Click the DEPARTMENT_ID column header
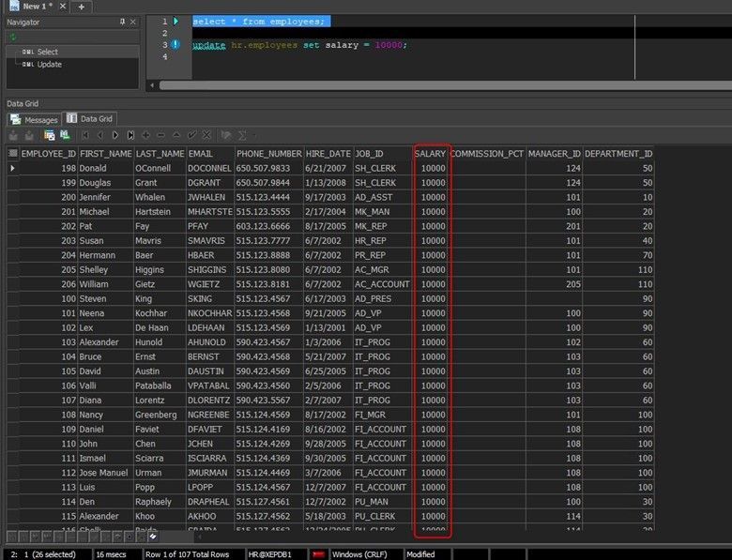 pyautogui.click(x=618, y=154)
